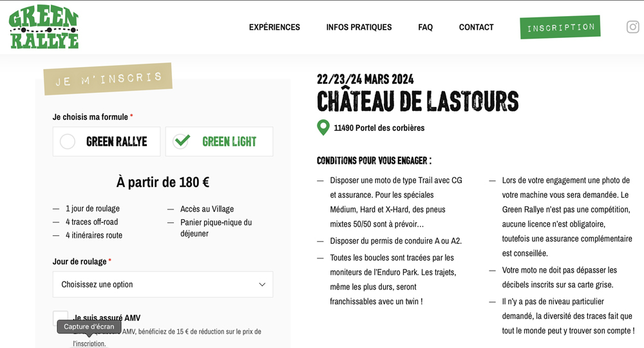
Task: Click the 'Je m'inscris' banner
Action: [x=108, y=79]
